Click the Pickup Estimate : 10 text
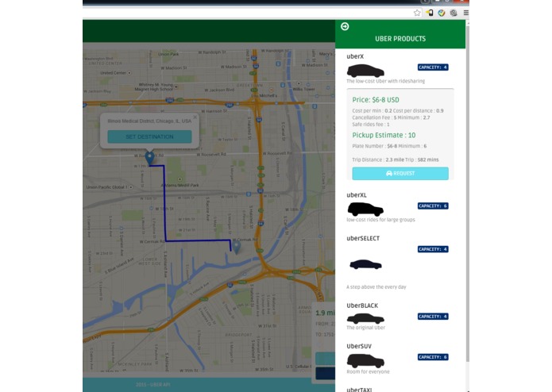The width and height of the screenshot is (552, 392). click(x=384, y=135)
